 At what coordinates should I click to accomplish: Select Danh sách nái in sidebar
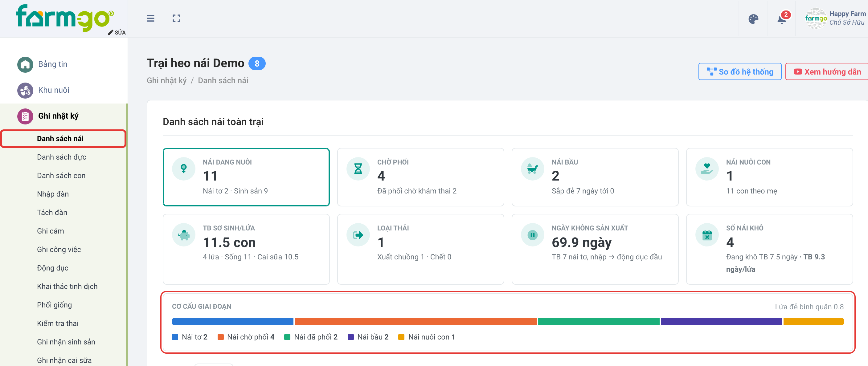point(63,138)
